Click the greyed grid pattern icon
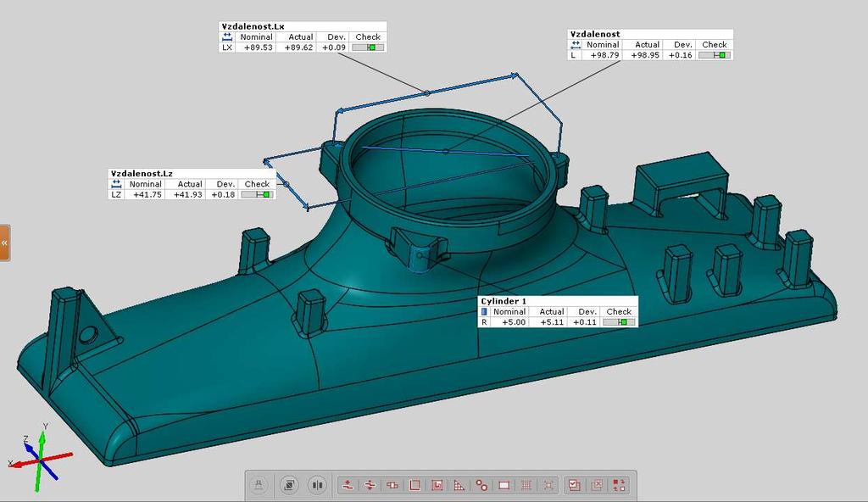This screenshot has width=868, height=502. coord(526,485)
